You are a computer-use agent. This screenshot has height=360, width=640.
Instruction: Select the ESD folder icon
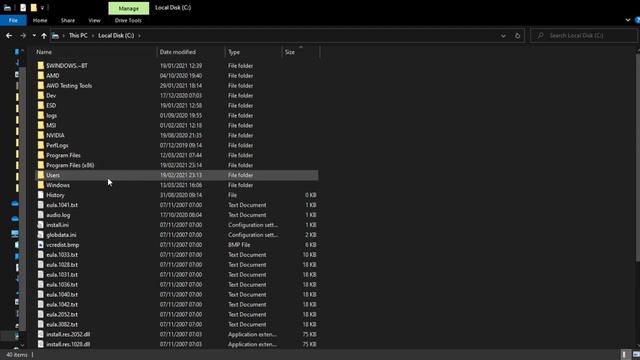[x=40, y=105]
